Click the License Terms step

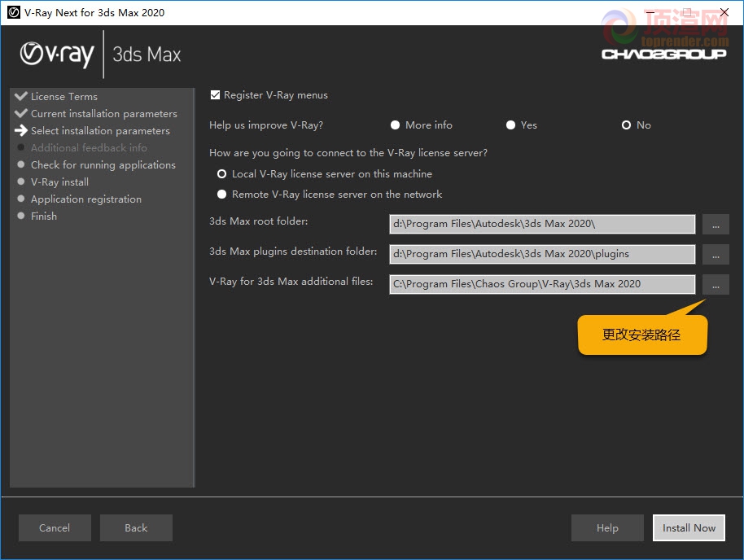[x=64, y=96]
